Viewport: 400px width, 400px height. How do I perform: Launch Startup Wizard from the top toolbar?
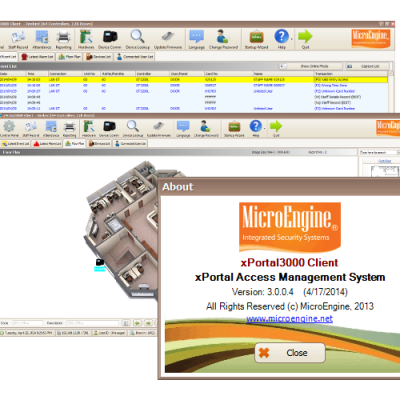click(x=256, y=40)
